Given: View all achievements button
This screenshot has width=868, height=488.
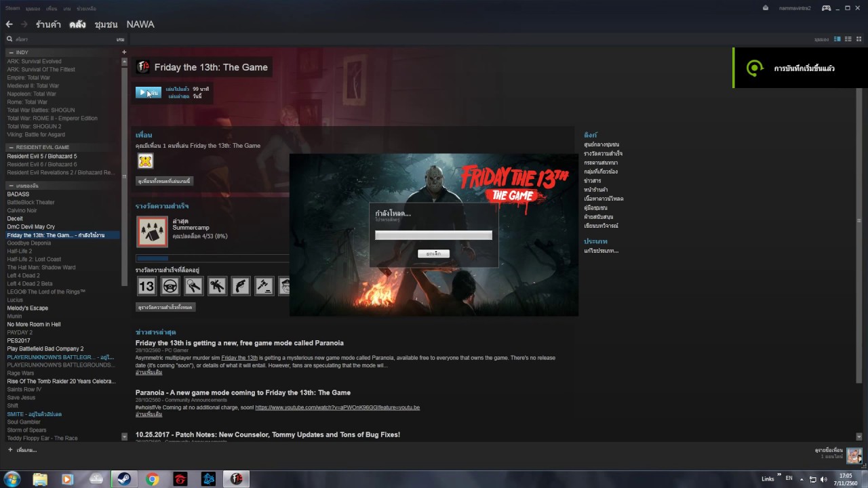Looking at the screenshot, I should [x=165, y=307].
